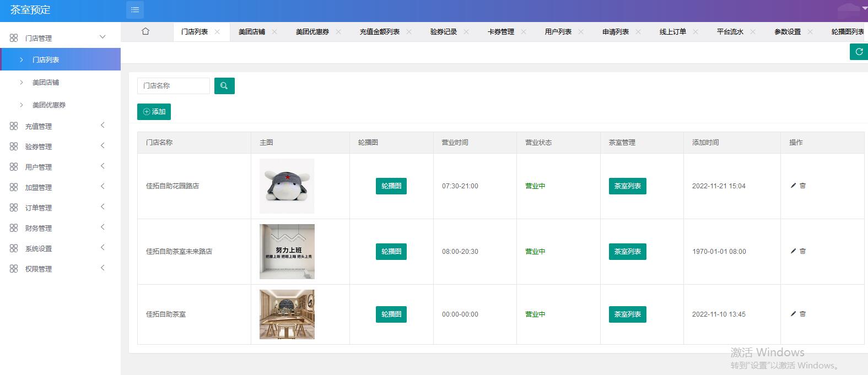
Task: Expand the 权限管理 menu
Action: (x=103, y=268)
